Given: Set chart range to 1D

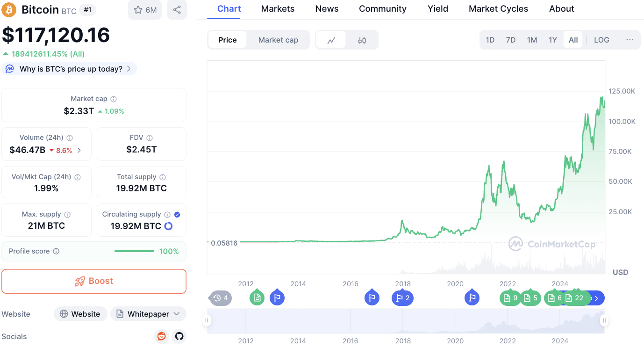Looking at the screenshot, I should tap(490, 40).
